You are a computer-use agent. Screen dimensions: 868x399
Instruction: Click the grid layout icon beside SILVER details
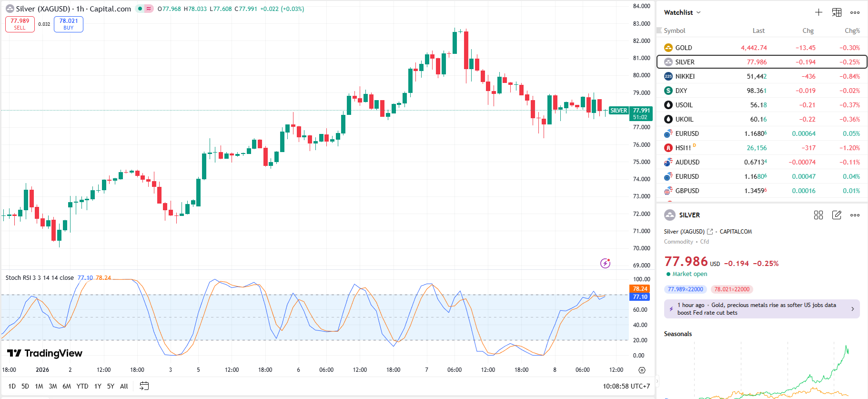point(818,215)
